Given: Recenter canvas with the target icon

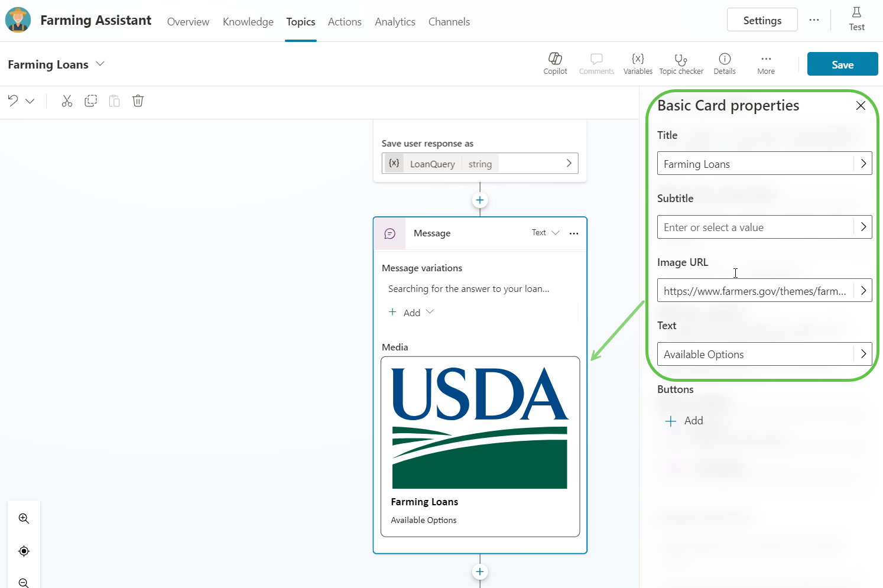Looking at the screenshot, I should (x=24, y=551).
